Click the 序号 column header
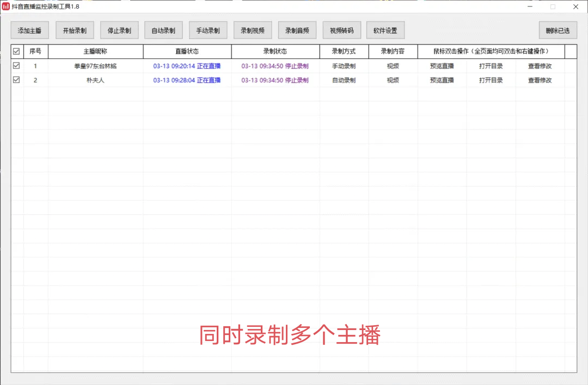This screenshot has height=385, width=588. coord(35,51)
